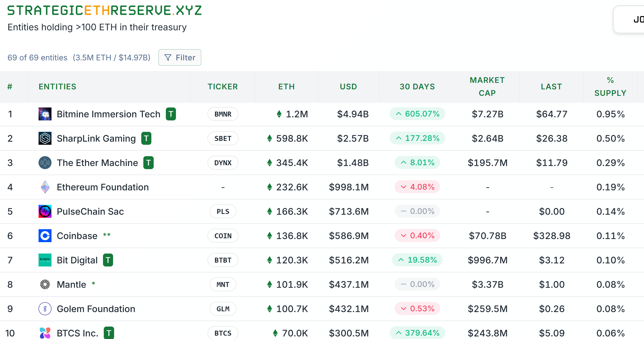The height and width of the screenshot is (339, 644).
Task: Sort by the LAST column header
Action: (551, 86)
